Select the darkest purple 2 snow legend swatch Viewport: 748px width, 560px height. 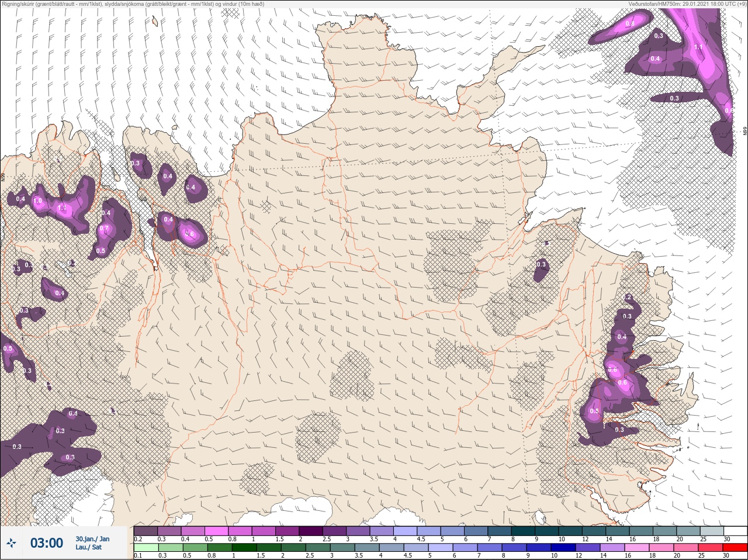point(311,531)
